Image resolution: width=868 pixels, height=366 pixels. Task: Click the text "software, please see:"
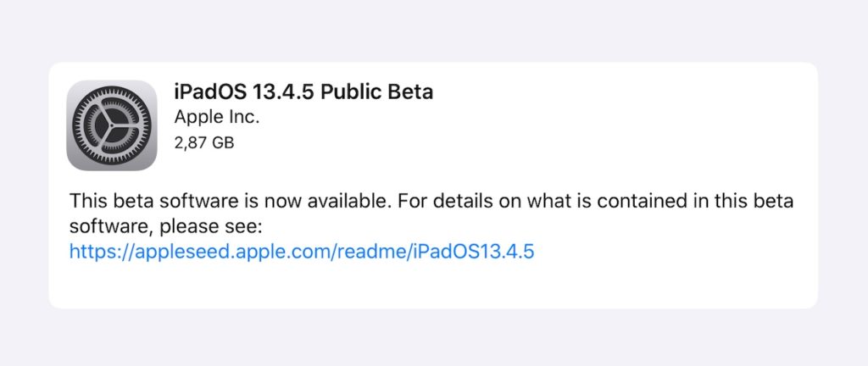point(168,227)
